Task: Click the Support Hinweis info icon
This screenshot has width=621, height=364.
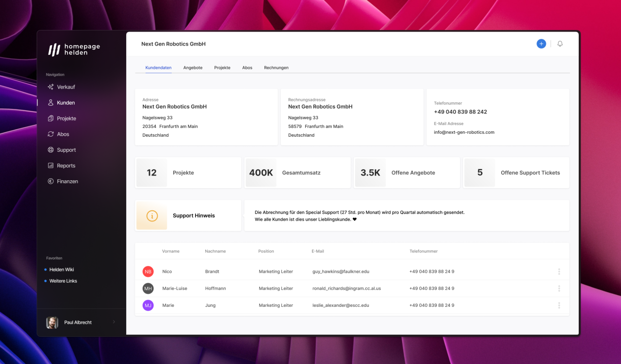Action: coord(152,216)
